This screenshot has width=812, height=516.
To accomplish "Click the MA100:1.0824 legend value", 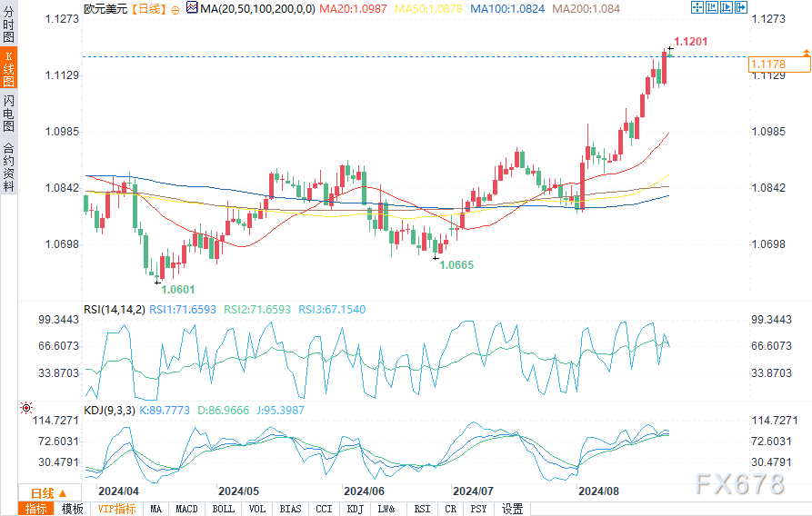I will point(507,9).
